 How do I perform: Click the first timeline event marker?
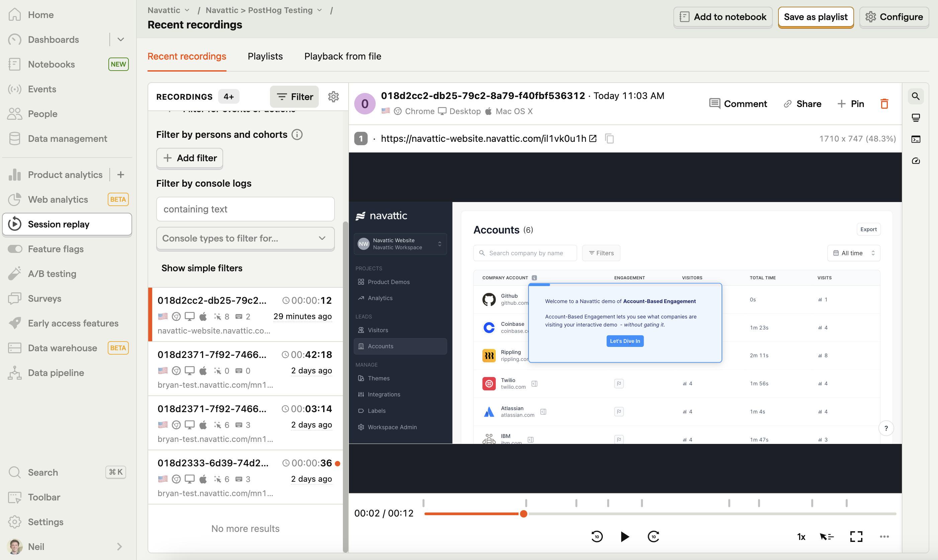424,503
